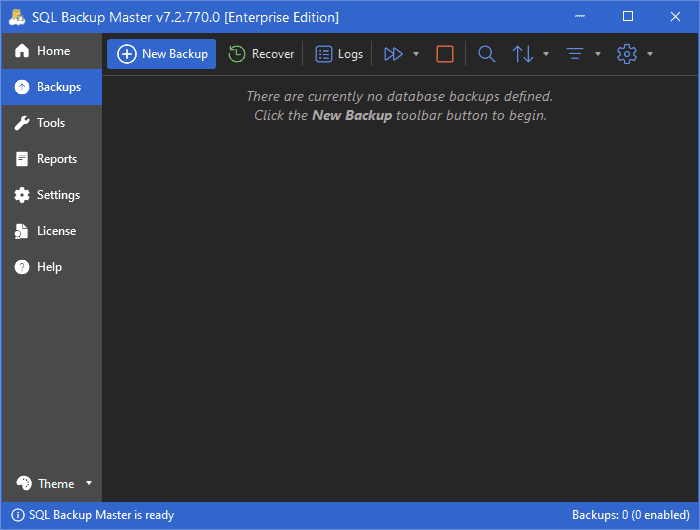Screen dimensions: 700x530
Task: Click the Logs list icon
Action: (x=324, y=54)
